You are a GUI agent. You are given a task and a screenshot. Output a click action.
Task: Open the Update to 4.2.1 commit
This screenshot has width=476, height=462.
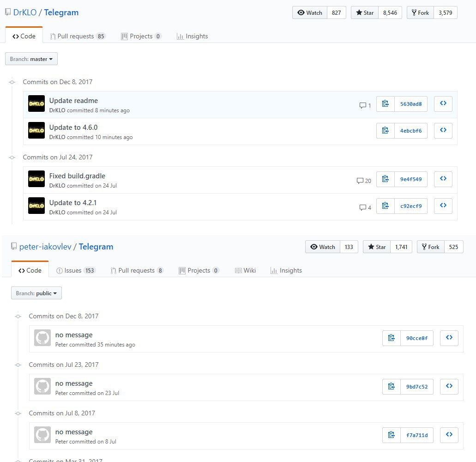pyautogui.click(x=73, y=203)
